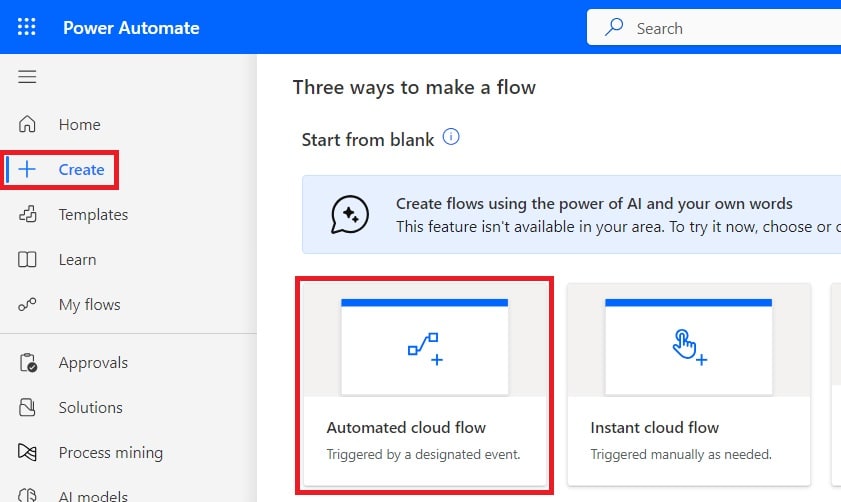
Task: Open Process mining in the sidebar
Action: point(111,453)
